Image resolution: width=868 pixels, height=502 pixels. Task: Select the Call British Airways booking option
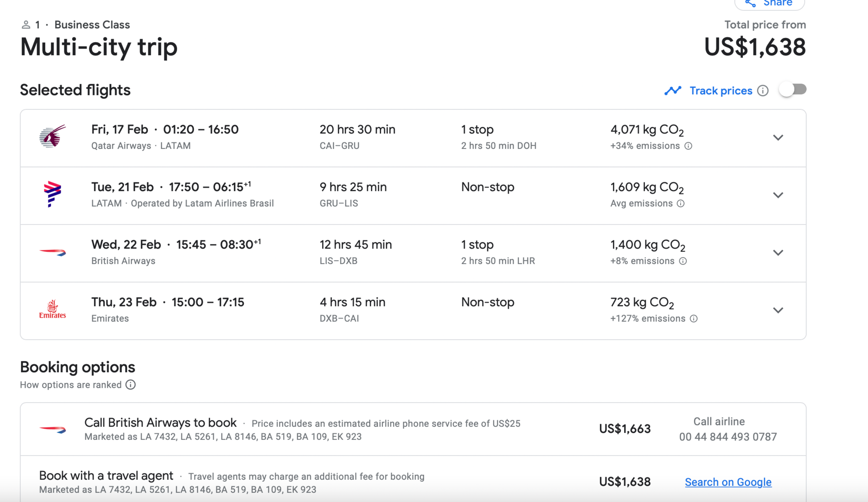click(160, 422)
